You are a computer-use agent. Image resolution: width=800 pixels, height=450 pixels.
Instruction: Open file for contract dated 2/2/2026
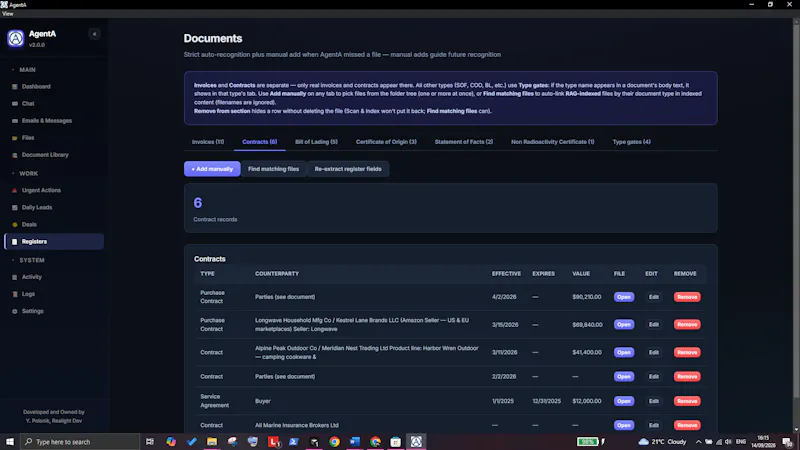623,377
